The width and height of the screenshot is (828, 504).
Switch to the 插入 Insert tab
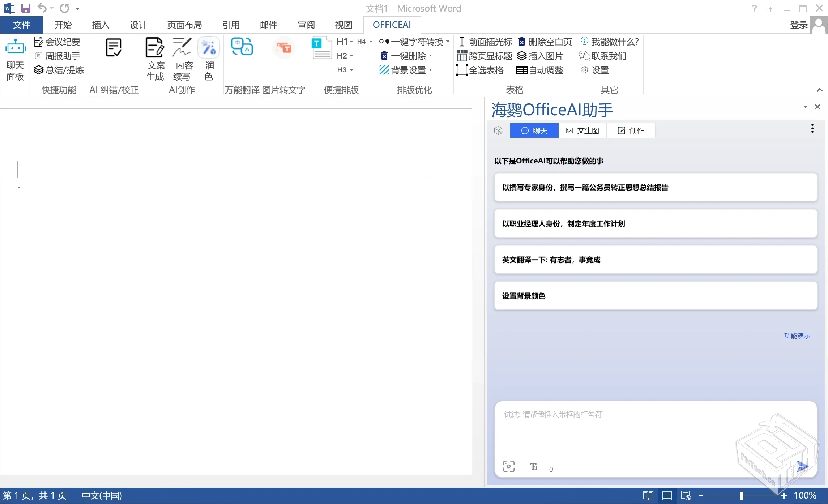101,25
